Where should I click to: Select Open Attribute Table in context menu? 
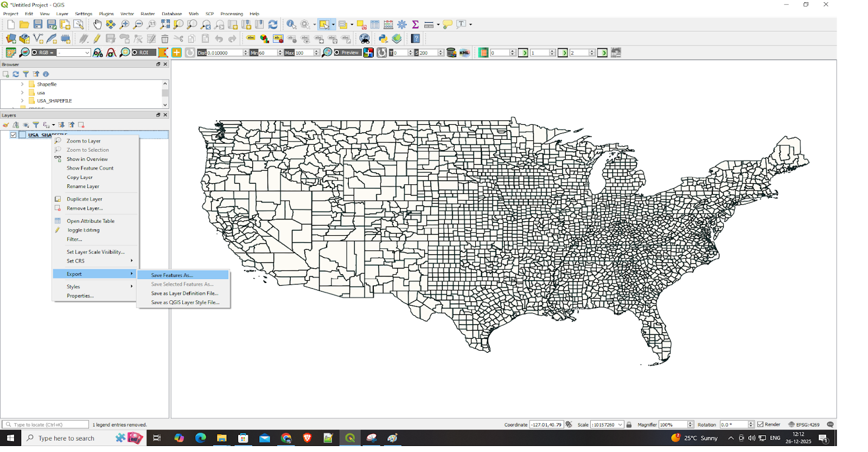click(x=91, y=221)
